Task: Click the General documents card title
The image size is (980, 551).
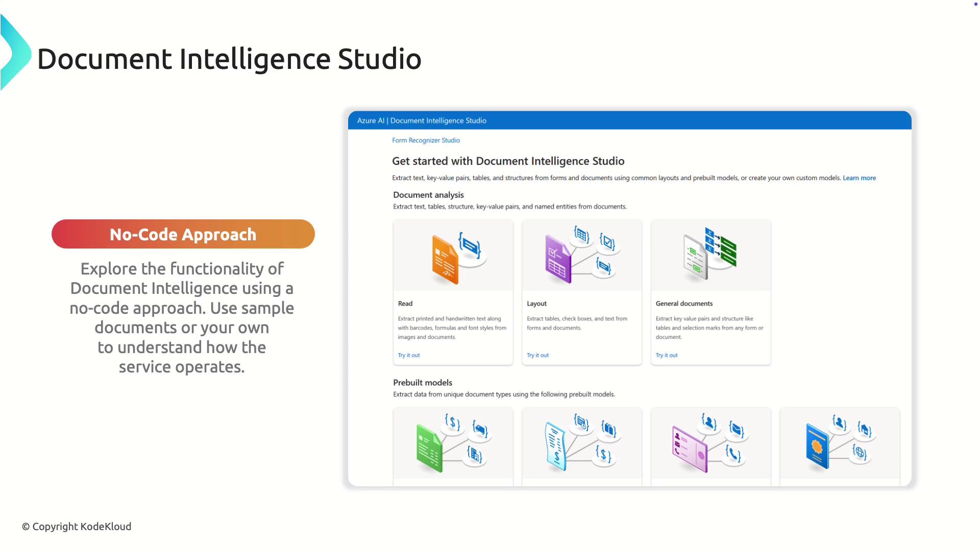Action: tap(684, 304)
